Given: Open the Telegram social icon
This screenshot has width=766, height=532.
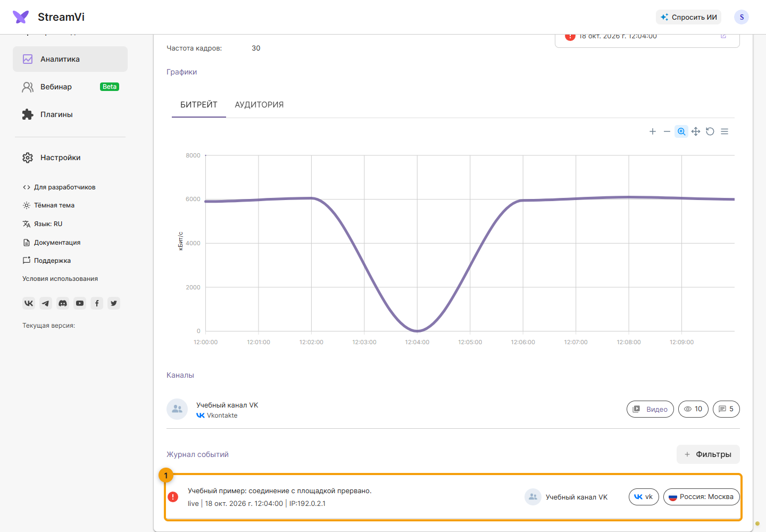Looking at the screenshot, I should click(x=46, y=303).
